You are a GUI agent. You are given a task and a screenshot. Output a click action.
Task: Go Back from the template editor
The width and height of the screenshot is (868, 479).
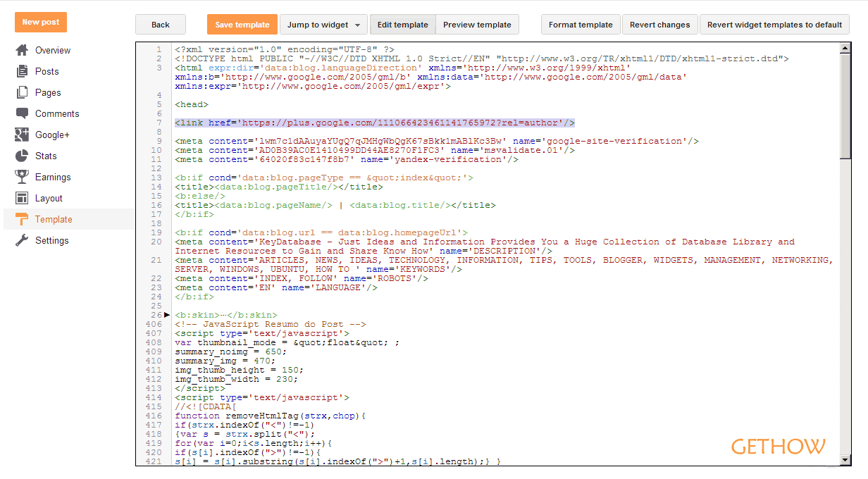[161, 25]
